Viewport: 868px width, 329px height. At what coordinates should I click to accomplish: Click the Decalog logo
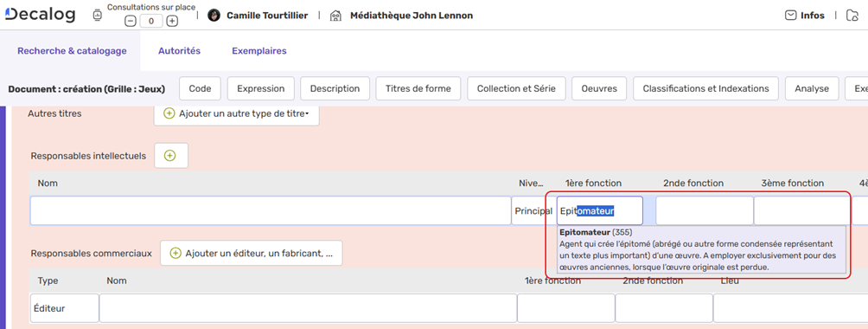(x=40, y=15)
